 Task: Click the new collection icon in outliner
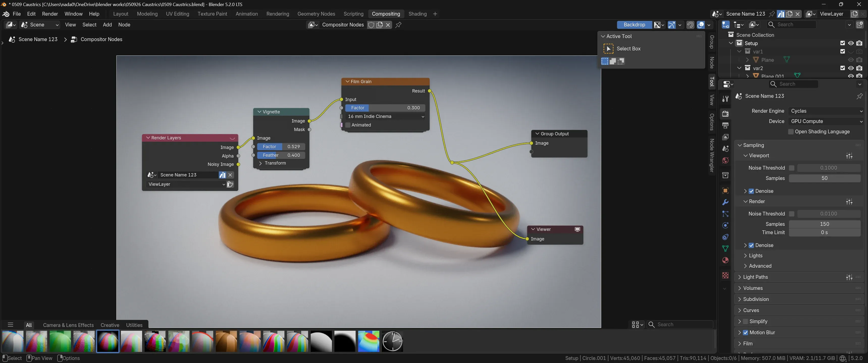[x=860, y=24]
